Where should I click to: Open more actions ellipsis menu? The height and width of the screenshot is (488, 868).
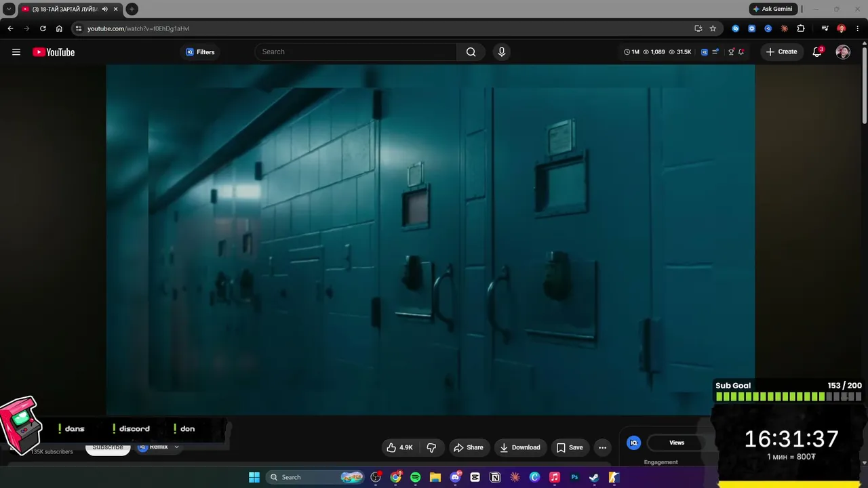point(602,447)
